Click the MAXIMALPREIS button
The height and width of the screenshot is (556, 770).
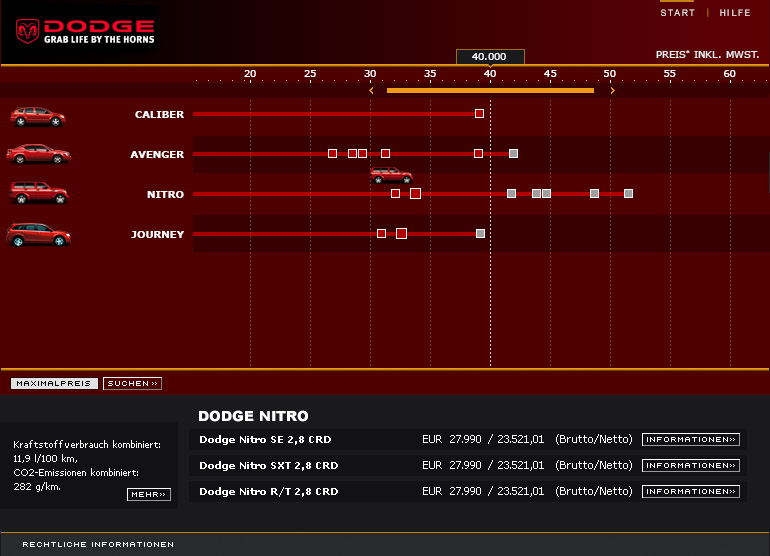pyautogui.click(x=54, y=383)
